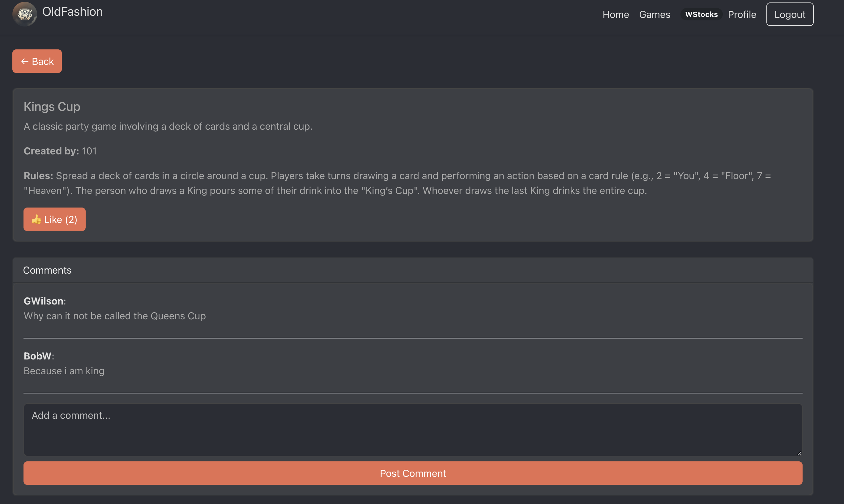
Task: Click the textarea resize handle corner
Action: tap(799, 453)
